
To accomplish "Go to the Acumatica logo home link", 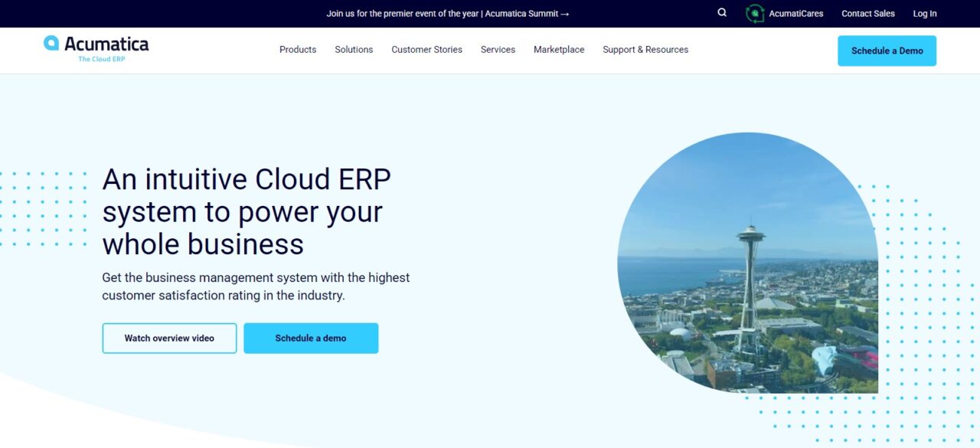I will pos(96,48).
